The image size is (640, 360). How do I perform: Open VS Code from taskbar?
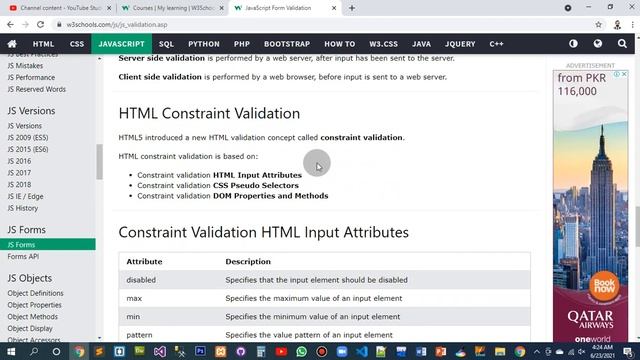362,351
